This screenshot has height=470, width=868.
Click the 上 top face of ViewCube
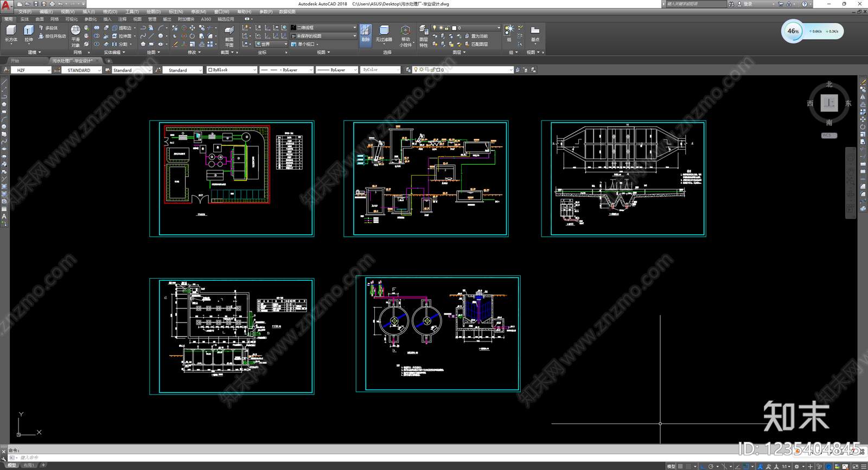829,102
